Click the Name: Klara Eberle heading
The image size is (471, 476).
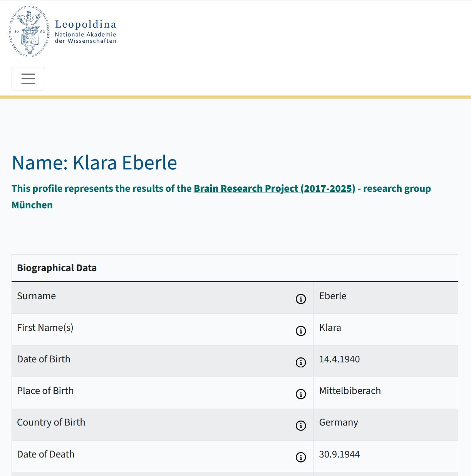[x=94, y=163]
